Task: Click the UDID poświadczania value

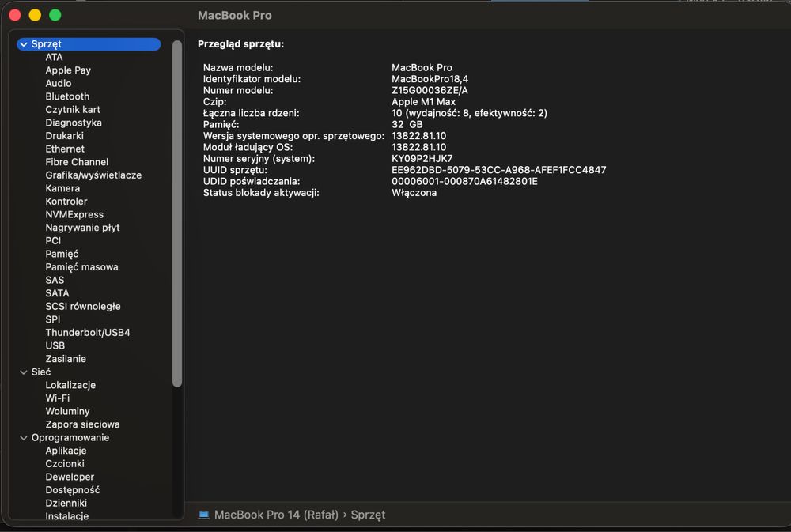Action: (x=464, y=181)
